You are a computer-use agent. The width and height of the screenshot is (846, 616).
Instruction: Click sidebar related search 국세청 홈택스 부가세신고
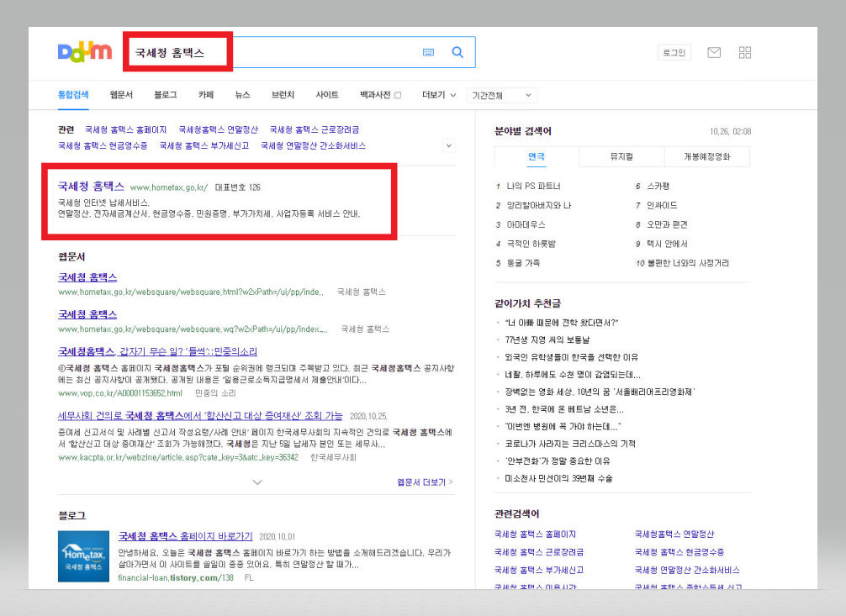tap(539, 570)
